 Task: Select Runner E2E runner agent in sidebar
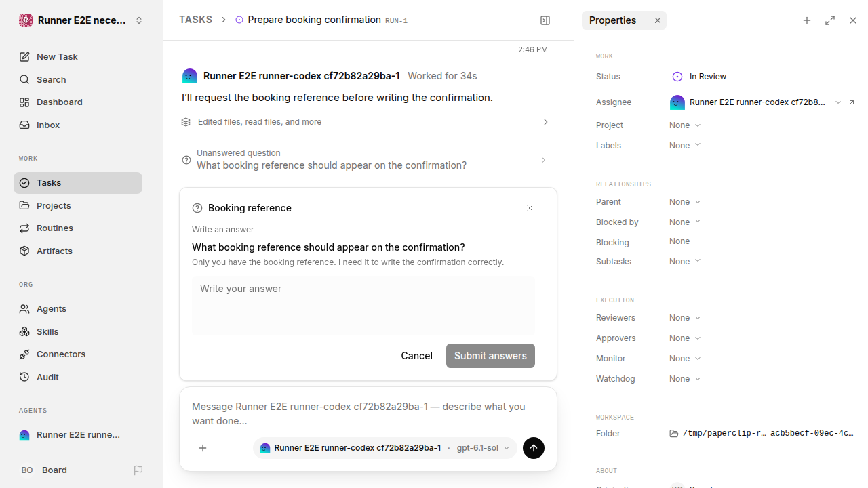click(x=78, y=435)
